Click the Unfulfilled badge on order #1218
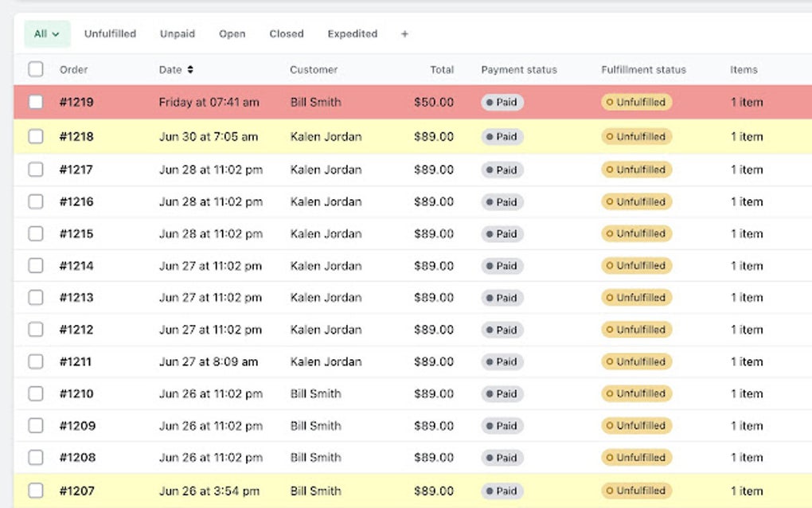812x508 pixels. (635, 136)
